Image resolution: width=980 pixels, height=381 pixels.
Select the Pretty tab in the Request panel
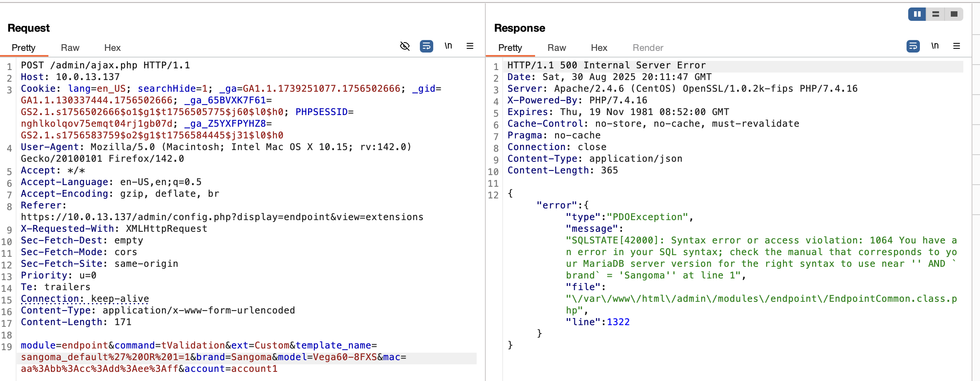(x=24, y=48)
